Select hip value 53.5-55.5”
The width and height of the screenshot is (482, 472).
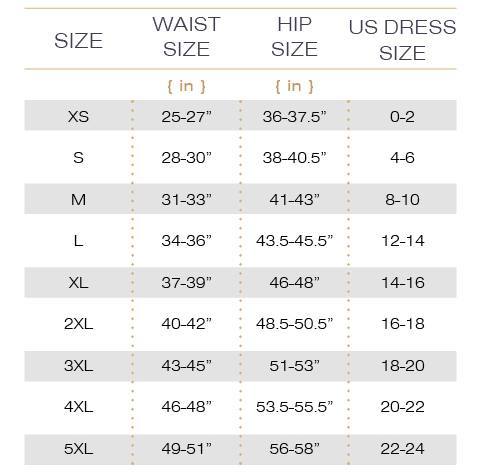[x=294, y=406]
